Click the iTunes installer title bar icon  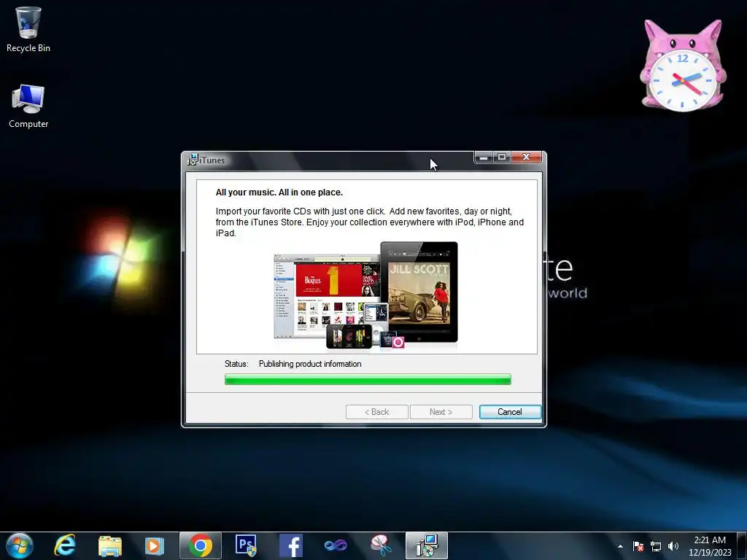click(x=193, y=160)
